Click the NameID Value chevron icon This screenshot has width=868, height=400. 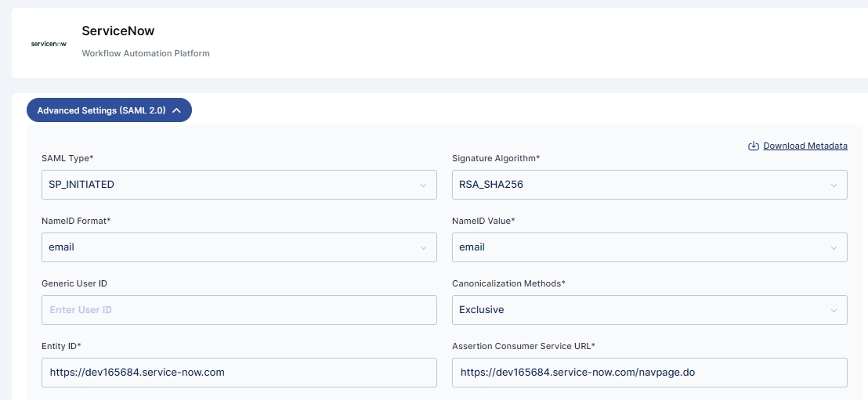coord(834,248)
